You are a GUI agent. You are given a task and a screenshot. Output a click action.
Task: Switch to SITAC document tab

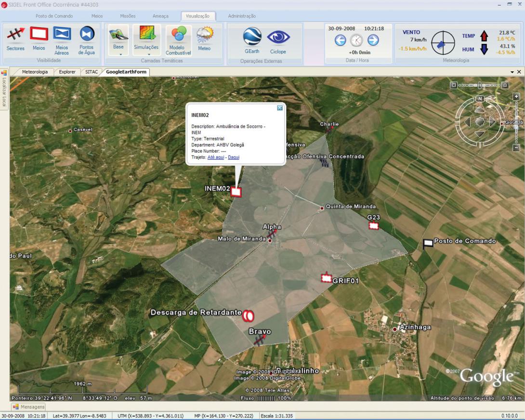[92, 72]
